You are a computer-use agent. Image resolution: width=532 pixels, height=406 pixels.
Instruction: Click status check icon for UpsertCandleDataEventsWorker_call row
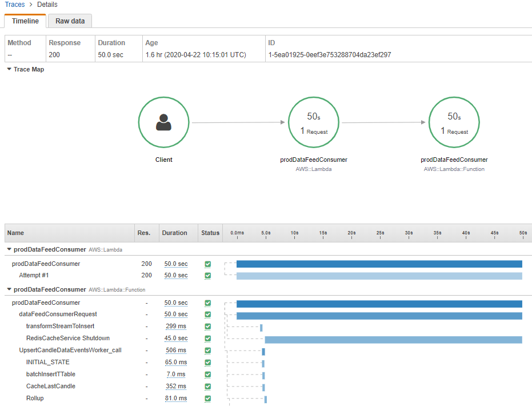click(207, 351)
